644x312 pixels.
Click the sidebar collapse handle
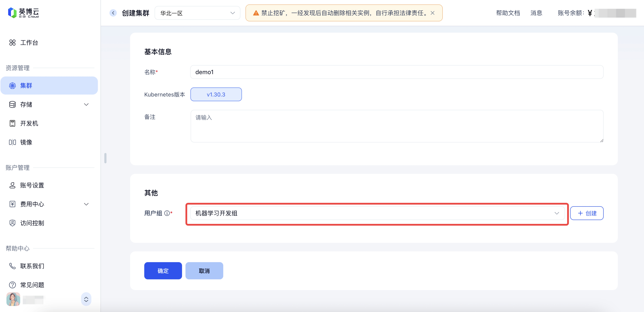point(105,158)
